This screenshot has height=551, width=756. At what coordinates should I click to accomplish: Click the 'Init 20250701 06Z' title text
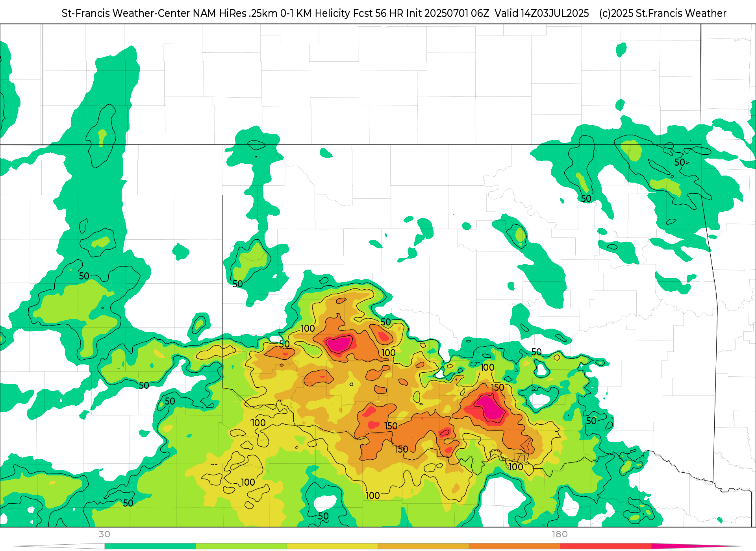tap(448, 13)
